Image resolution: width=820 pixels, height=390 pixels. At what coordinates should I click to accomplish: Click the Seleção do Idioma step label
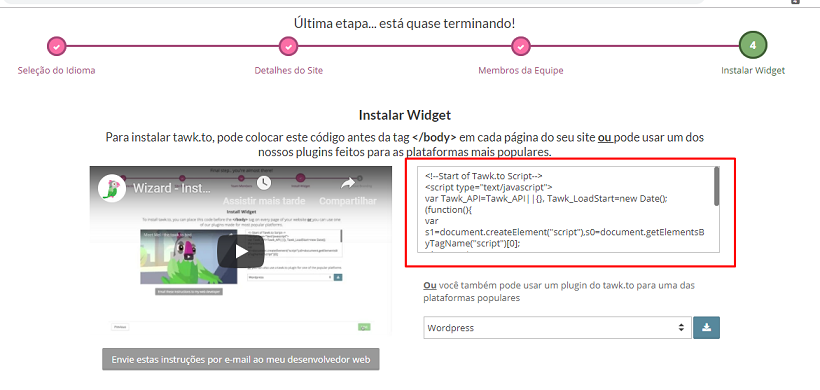click(56, 70)
